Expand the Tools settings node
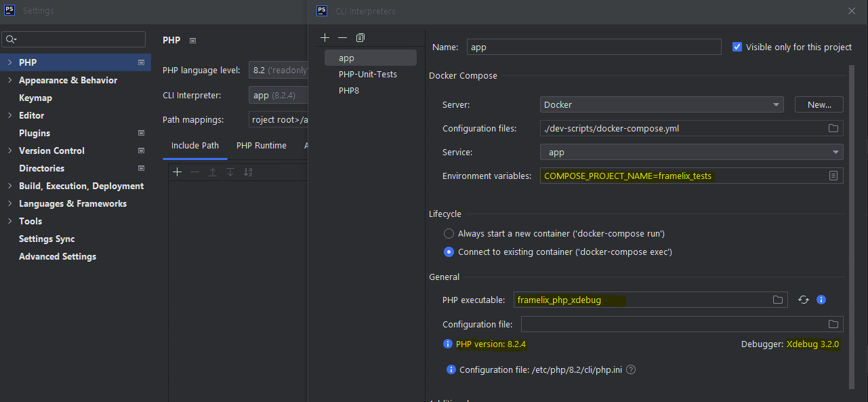The image size is (868, 402). point(9,221)
